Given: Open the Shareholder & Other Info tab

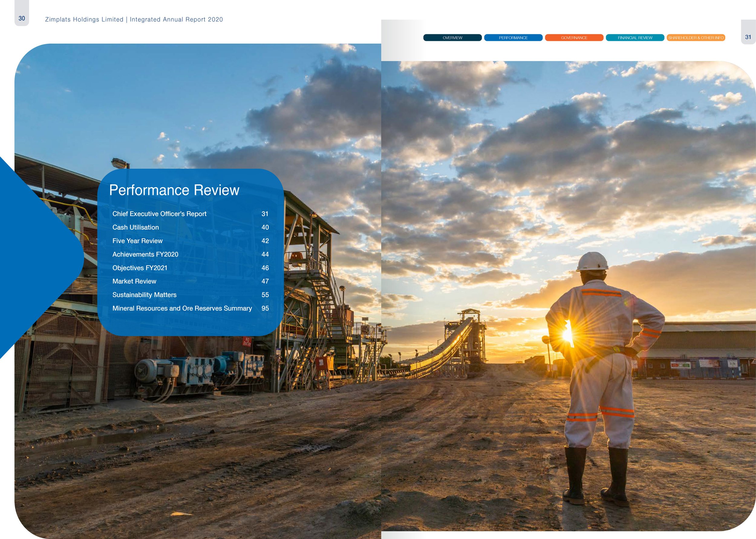Looking at the screenshot, I should point(696,38).
